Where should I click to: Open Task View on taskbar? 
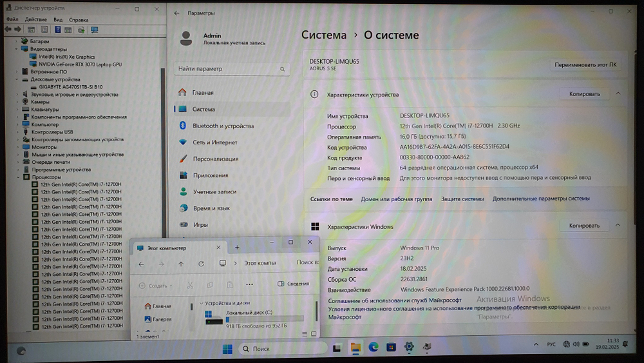[x=337, y=348]
